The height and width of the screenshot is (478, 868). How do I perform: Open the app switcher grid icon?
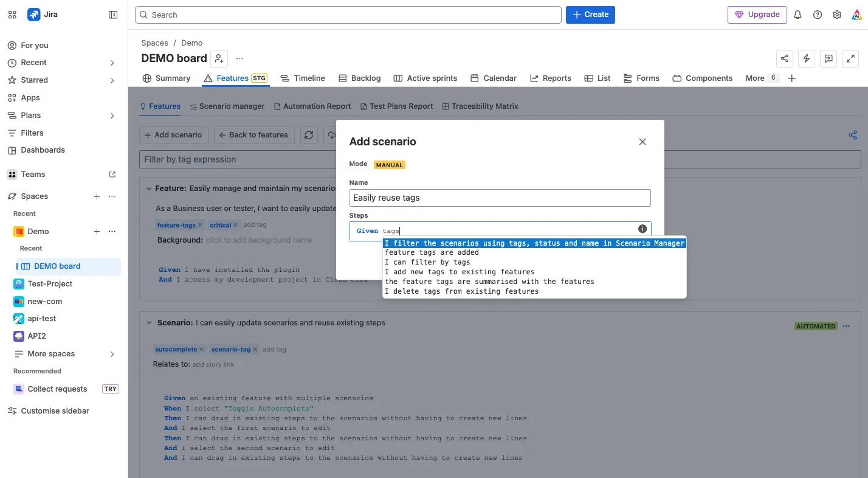click(12, 15)
